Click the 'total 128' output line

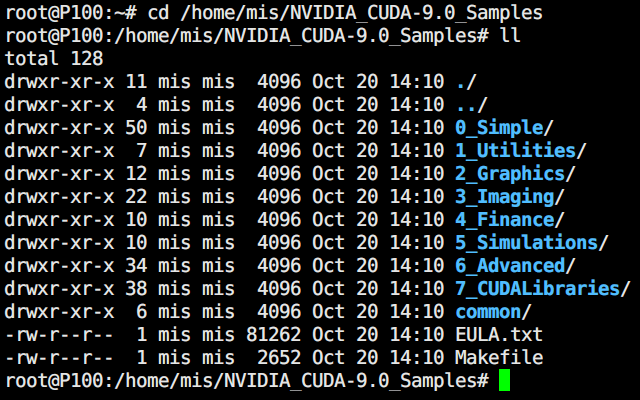[x=54, y=59]
